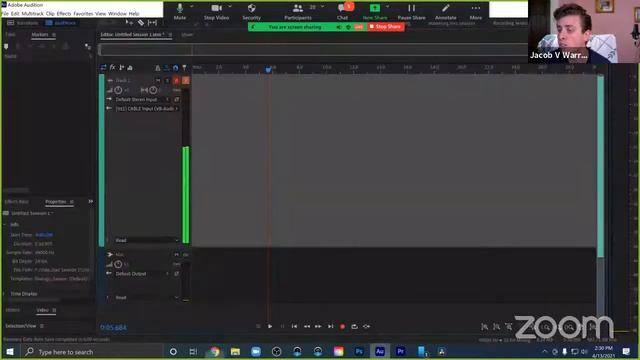Viewport: 640px width, 360px height.
Task: Open Participants in Zoom toolbar
Action: coord(298,12)
